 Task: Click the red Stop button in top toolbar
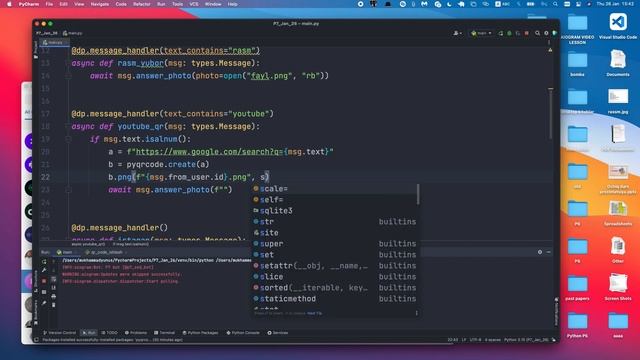click(527, 33)
